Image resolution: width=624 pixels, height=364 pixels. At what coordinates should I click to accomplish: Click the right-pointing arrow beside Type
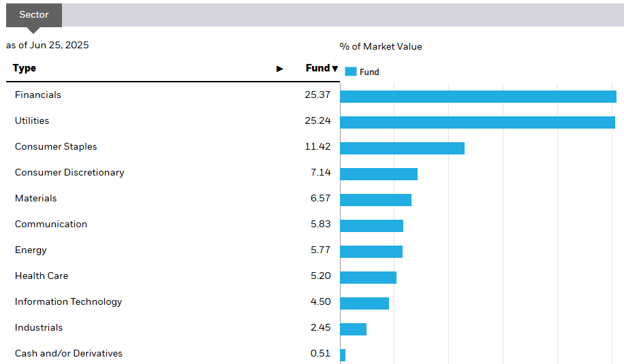pyautogui.click(x=279, y=69)
